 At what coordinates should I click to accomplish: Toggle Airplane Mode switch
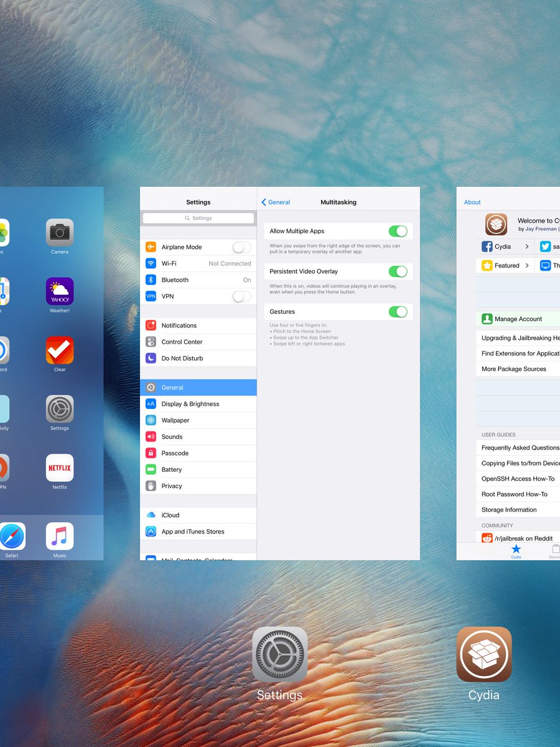(242, 247)
